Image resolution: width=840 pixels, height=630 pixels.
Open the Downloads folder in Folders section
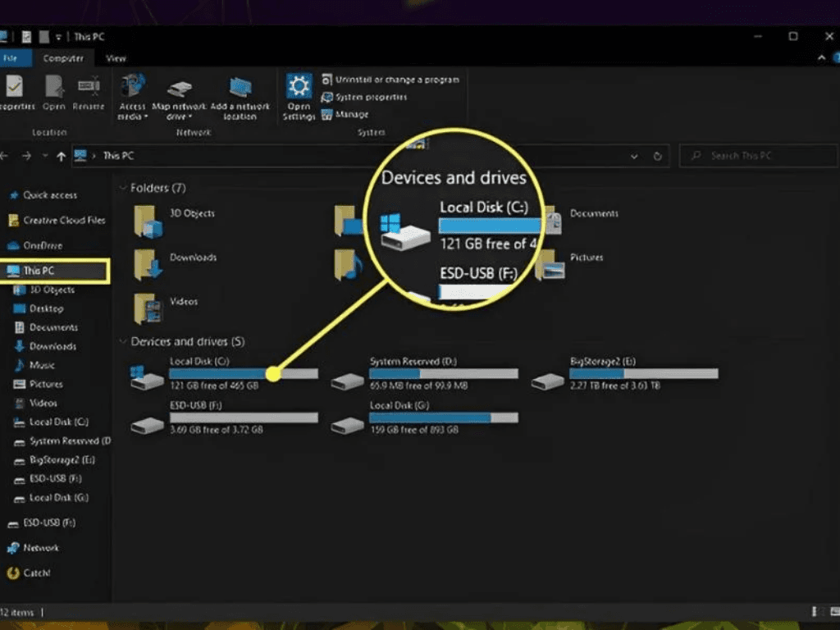point(148,264)
